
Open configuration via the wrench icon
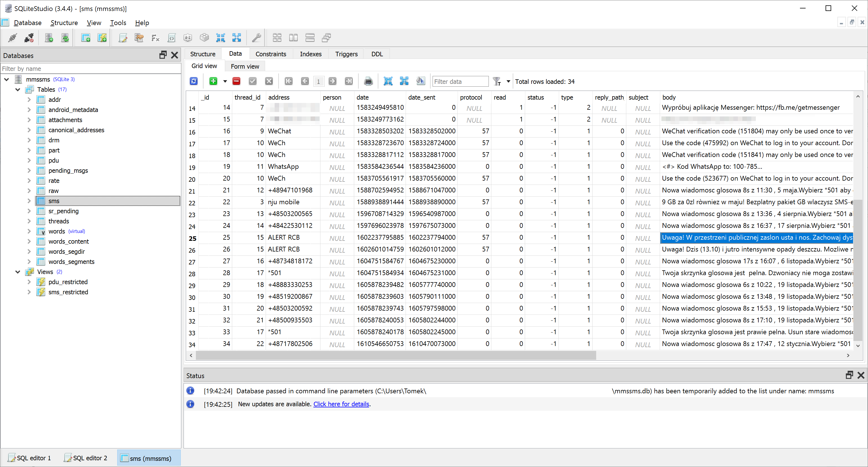click(256, 38)
